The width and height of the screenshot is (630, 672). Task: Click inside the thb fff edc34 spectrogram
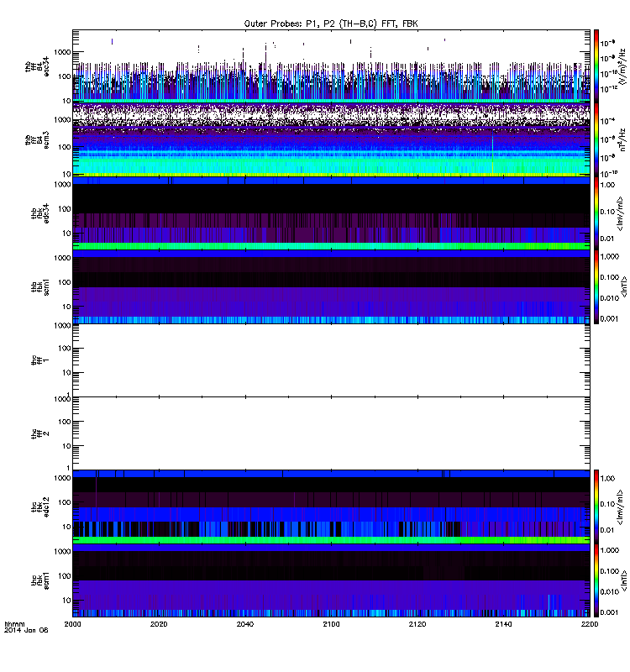pyautogui.click(x=331, y=66)
